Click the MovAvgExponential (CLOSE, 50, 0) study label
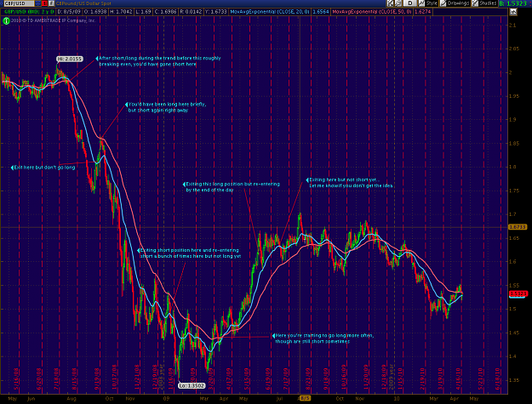Image resolution: width=532 pixels, height=404 pixels. [x=372, y=12]
